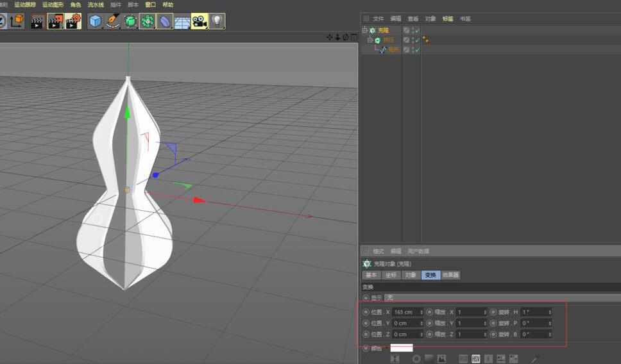Open the blue deformer icon

(x=165, y=21)
